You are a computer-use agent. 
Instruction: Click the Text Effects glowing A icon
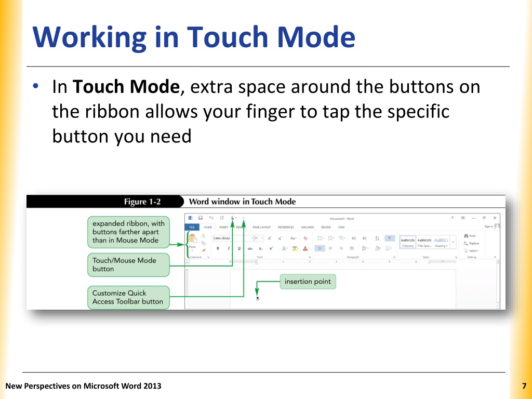[x=284, y=248]
